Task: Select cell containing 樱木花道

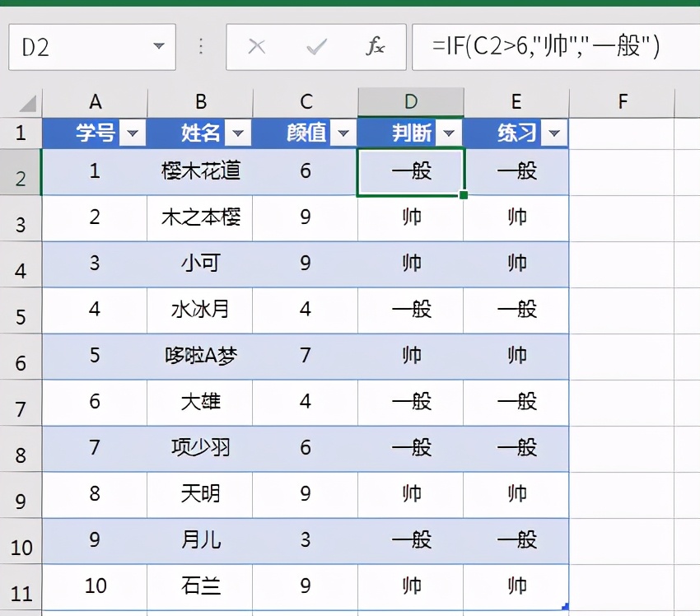Action: [200, 172]
